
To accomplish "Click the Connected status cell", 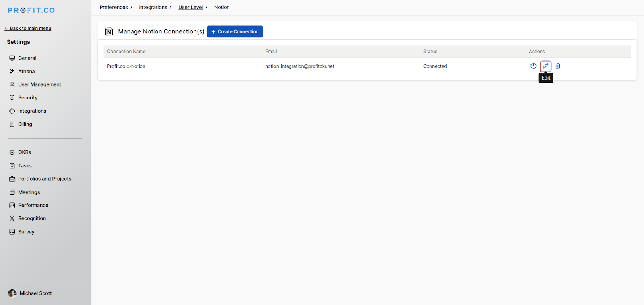I will click(x=435, y=66).
